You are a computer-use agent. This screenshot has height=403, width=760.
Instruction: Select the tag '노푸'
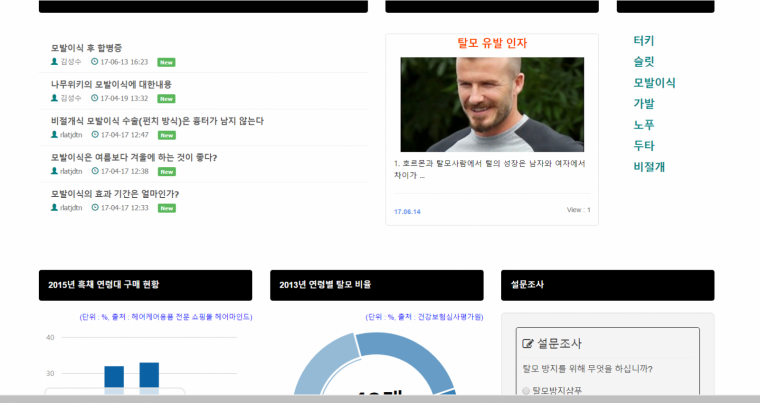[644, 125]
